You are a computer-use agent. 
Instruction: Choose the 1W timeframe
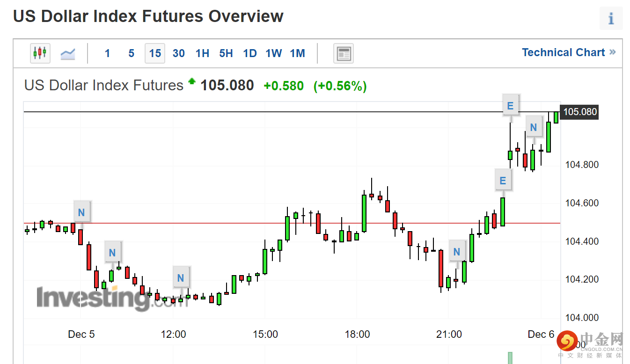[x=274, y=53]
